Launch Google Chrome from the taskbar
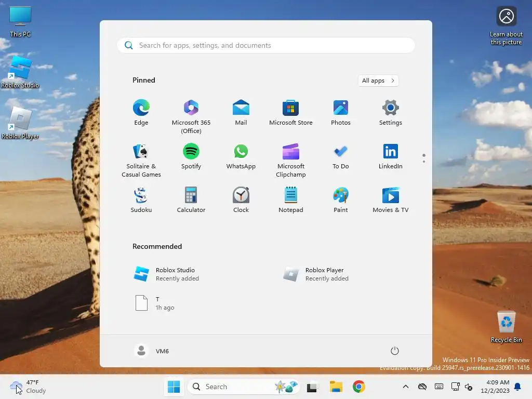 pyautogui.click(x=358, y=387)
